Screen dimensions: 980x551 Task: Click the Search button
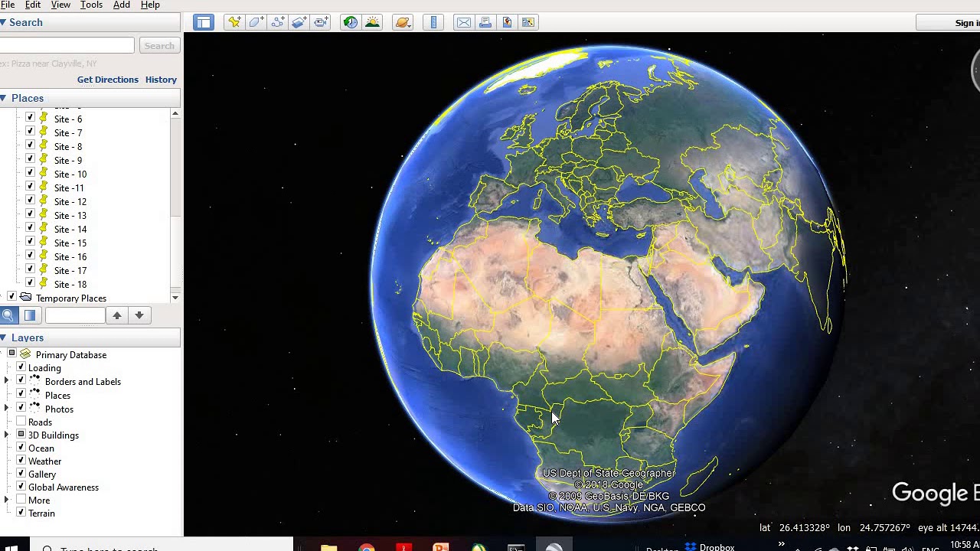click(x=159, y=46)
